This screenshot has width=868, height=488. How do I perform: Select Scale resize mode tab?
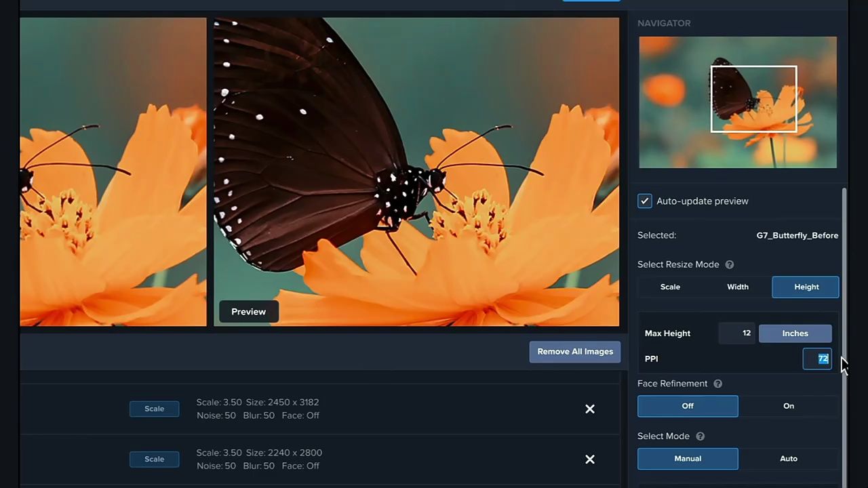point(670,287)
